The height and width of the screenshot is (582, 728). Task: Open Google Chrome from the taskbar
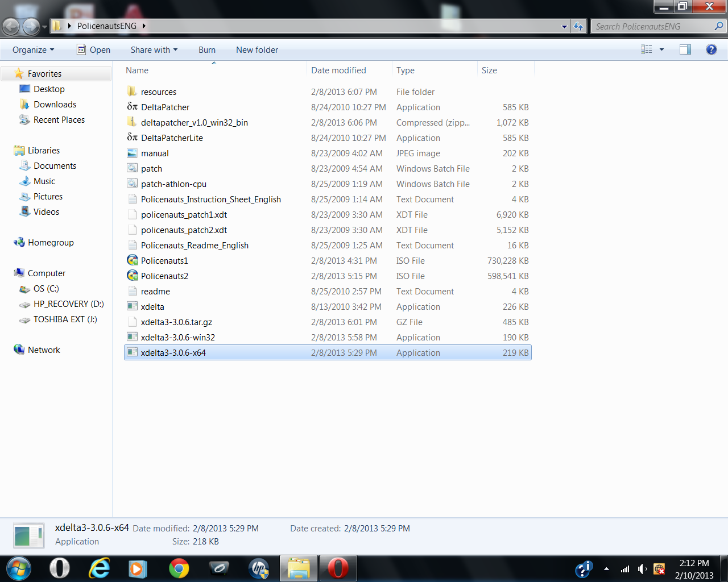(x=179, y=568)
